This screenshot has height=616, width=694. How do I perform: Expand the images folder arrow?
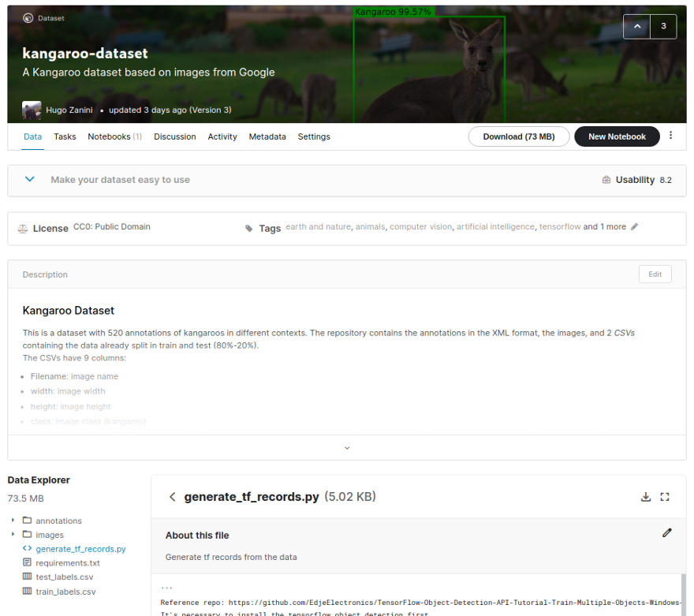pos(13,534)
